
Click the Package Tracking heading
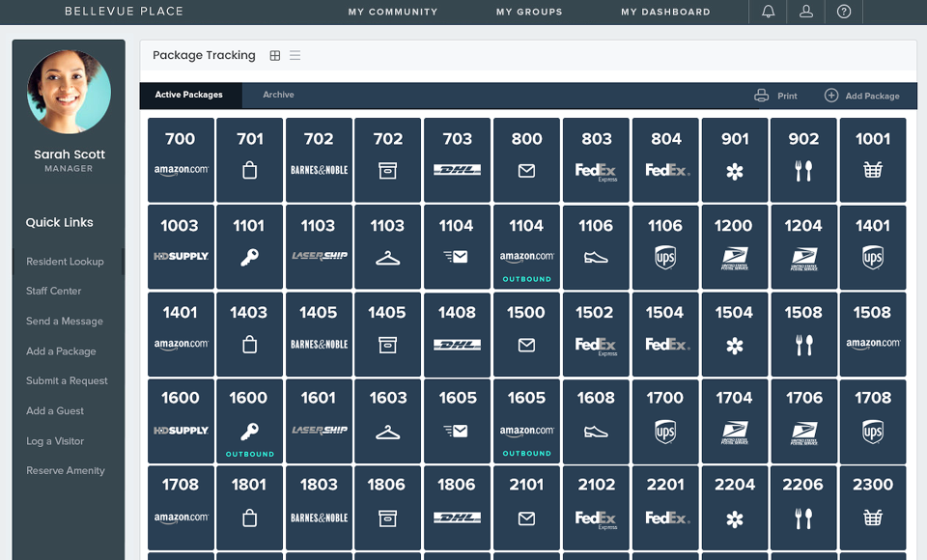[x=204, y=56]
